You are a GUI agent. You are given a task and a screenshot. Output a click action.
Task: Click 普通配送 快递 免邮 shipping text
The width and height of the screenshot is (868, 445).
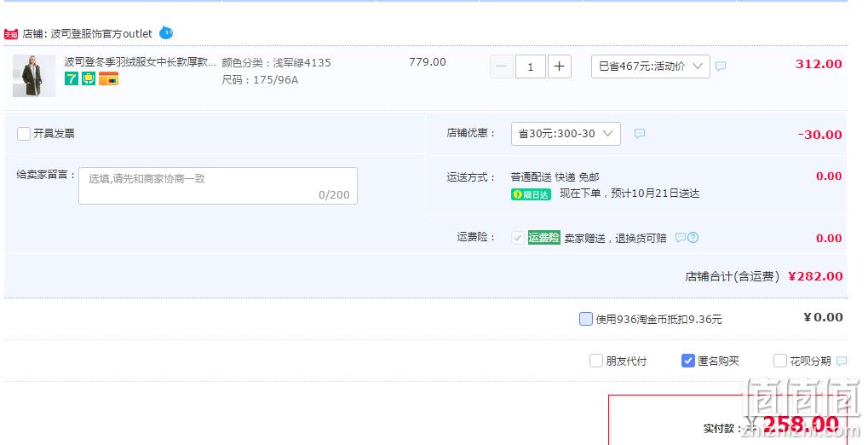tap(555, 177)
